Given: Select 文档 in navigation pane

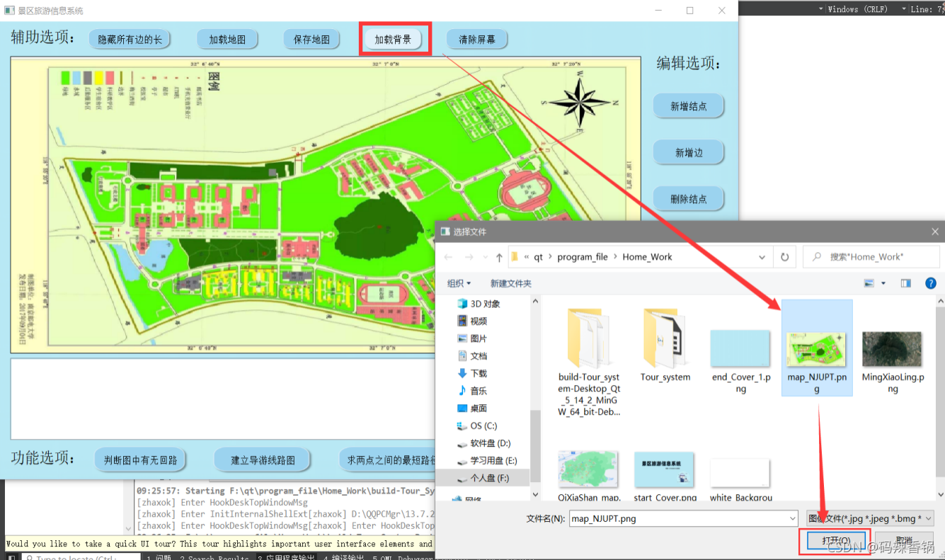Looking at the screenshot, I should click(479, 356).
